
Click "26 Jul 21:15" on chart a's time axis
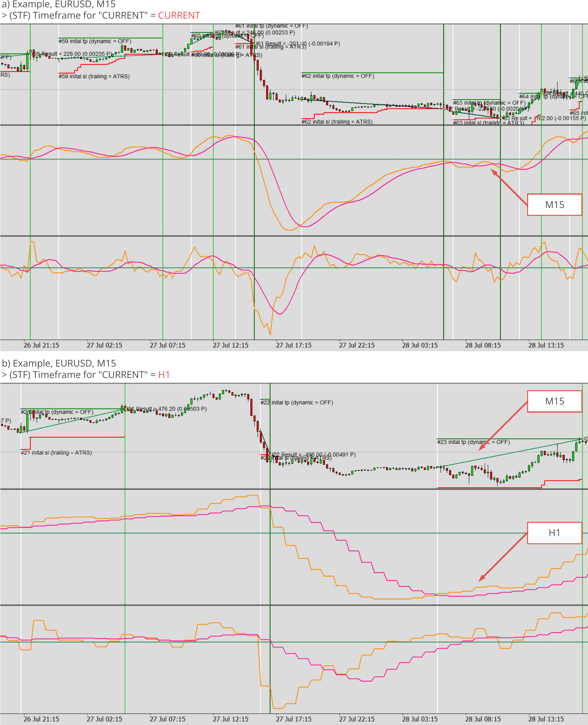41,345
